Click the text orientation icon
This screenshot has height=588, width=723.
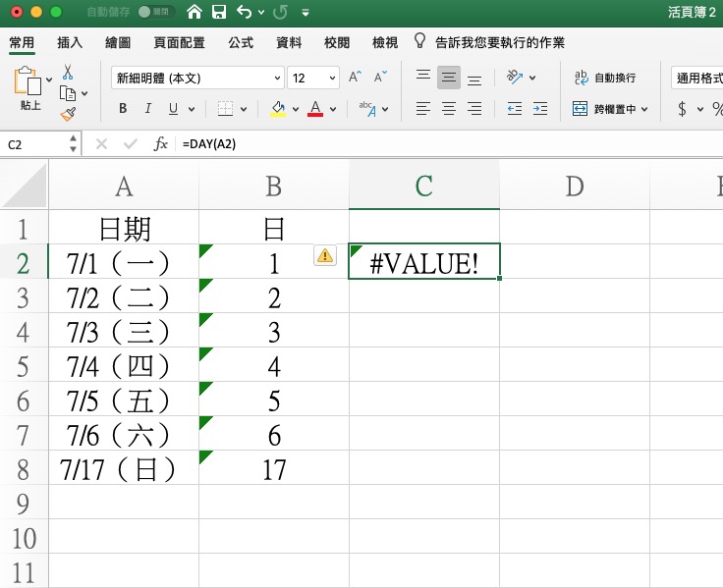tap(514, 77)
